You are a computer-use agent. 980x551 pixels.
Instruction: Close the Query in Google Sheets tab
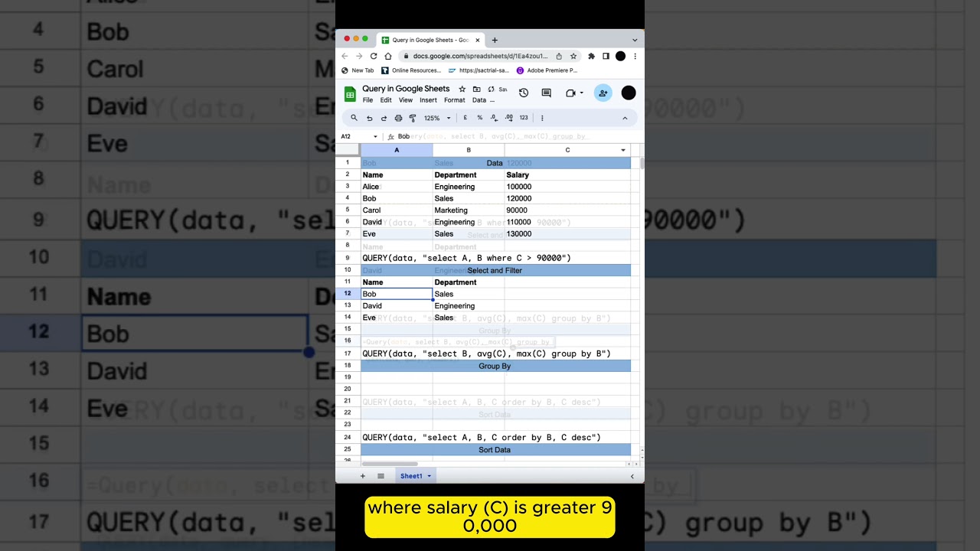pos(478,40)
